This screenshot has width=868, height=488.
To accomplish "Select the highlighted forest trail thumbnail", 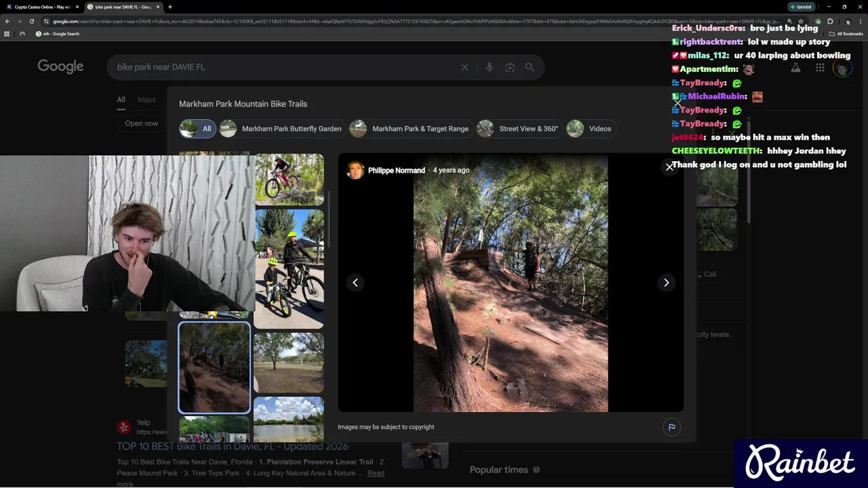I will tap(214, 367).
